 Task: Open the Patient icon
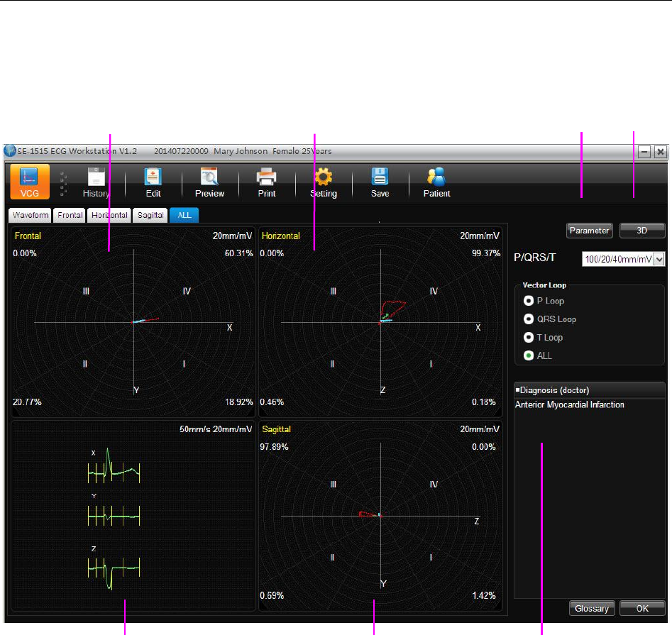click(436, 182)
